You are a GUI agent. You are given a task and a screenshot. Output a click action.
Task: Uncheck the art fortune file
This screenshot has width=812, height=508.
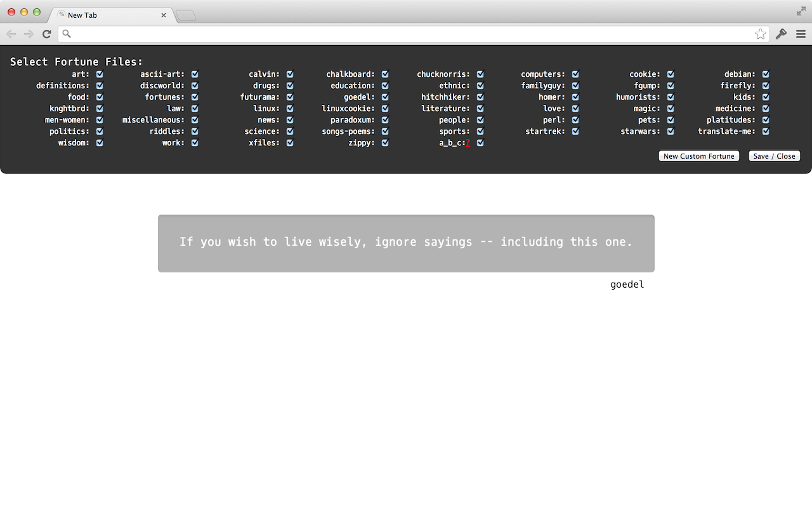coord(100,74)
